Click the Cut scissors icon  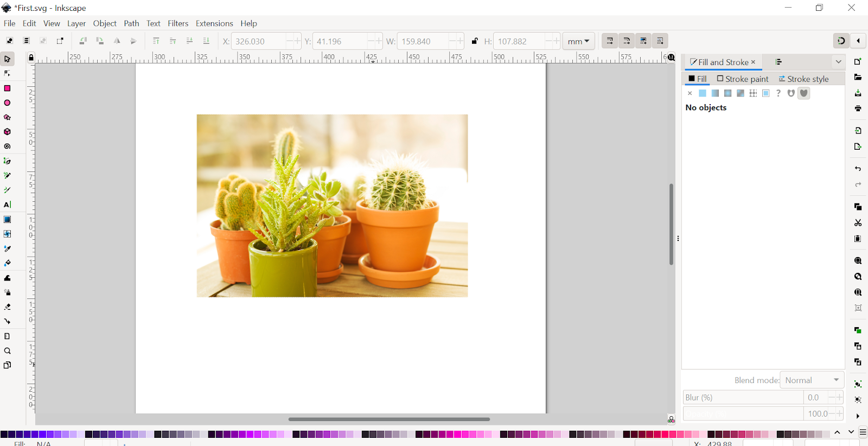858,222
